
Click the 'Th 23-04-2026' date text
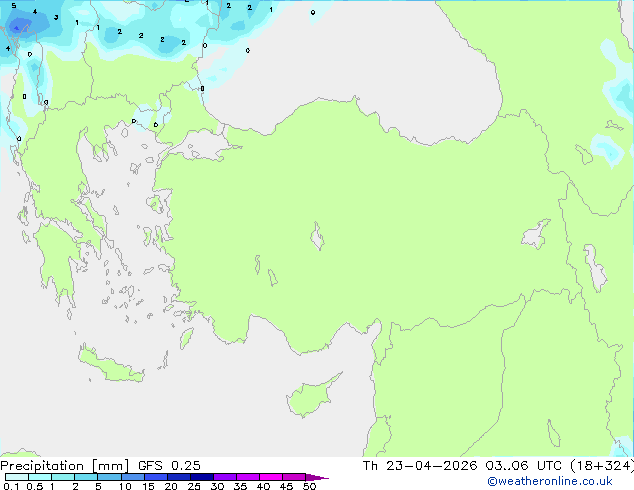(420, 466)
